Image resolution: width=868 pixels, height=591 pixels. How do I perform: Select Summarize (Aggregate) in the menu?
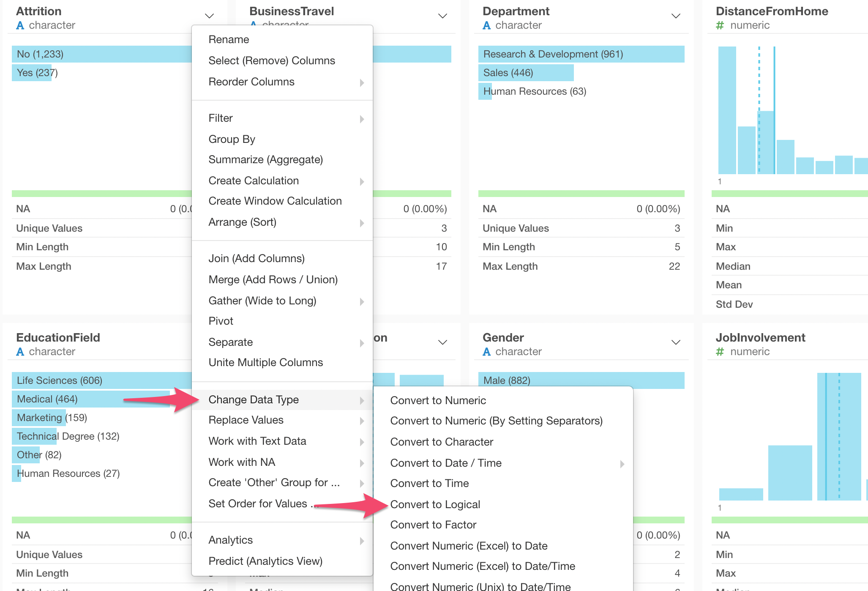point(265,160)
